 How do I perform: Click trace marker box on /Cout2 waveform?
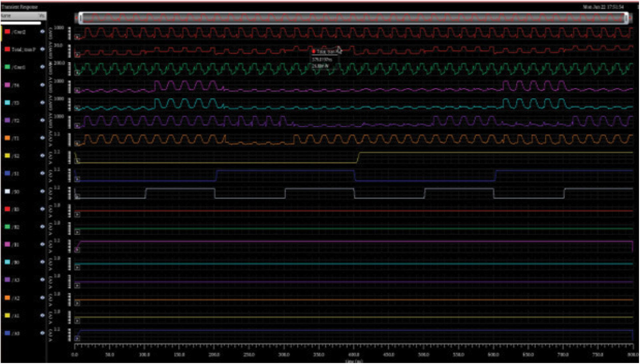tap(77, 37)
